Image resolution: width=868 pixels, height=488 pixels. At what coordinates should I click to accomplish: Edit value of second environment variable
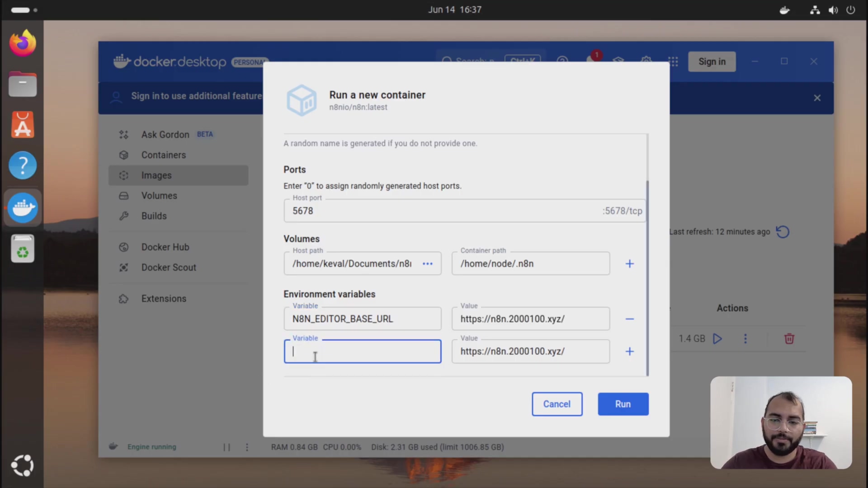(531, 352)
